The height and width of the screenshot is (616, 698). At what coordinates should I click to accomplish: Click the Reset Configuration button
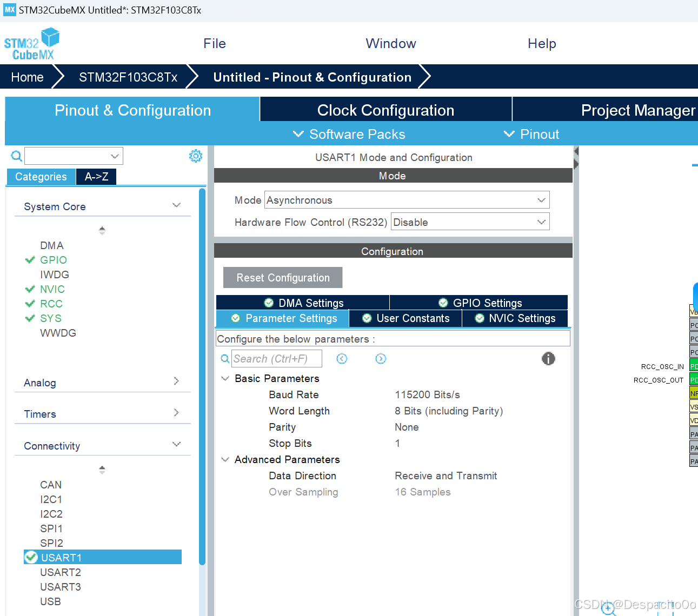pyautogui.click(x=283, y=278)
